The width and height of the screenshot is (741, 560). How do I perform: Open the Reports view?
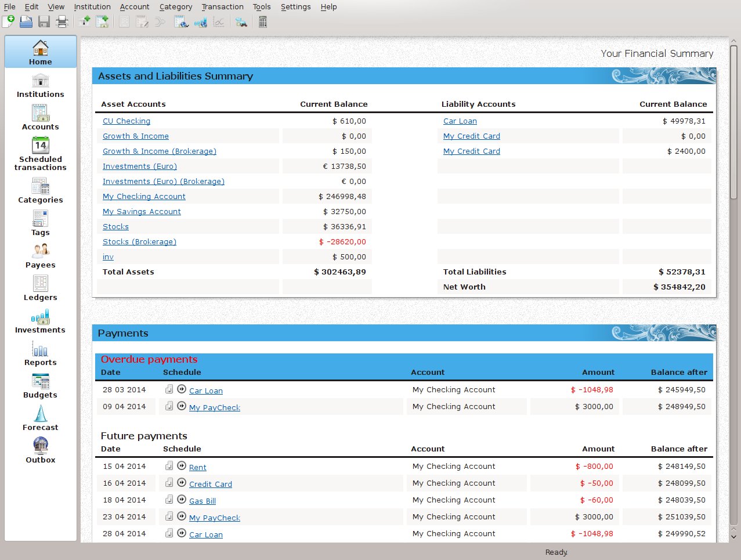coord(41,353)
